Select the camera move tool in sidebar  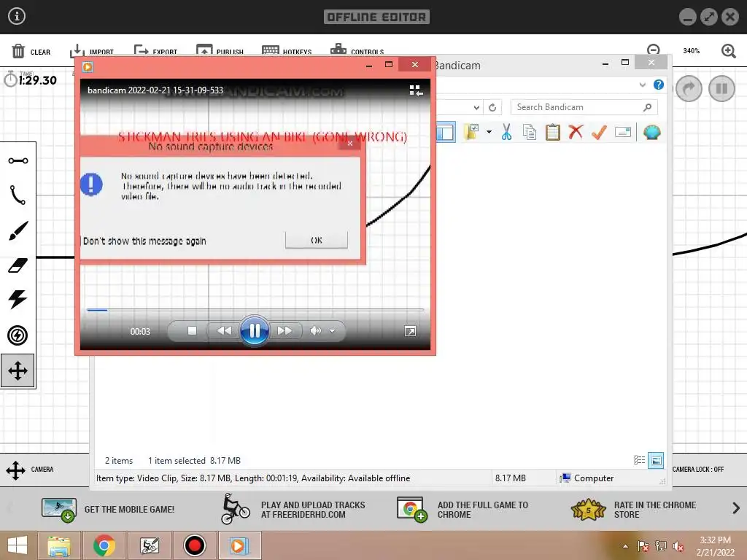pos(18,370)
